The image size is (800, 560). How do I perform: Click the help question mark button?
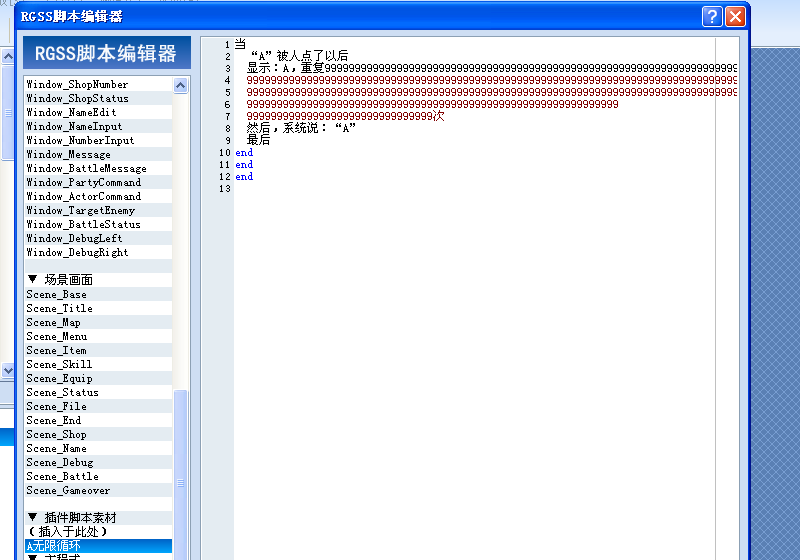pos(712,16)
